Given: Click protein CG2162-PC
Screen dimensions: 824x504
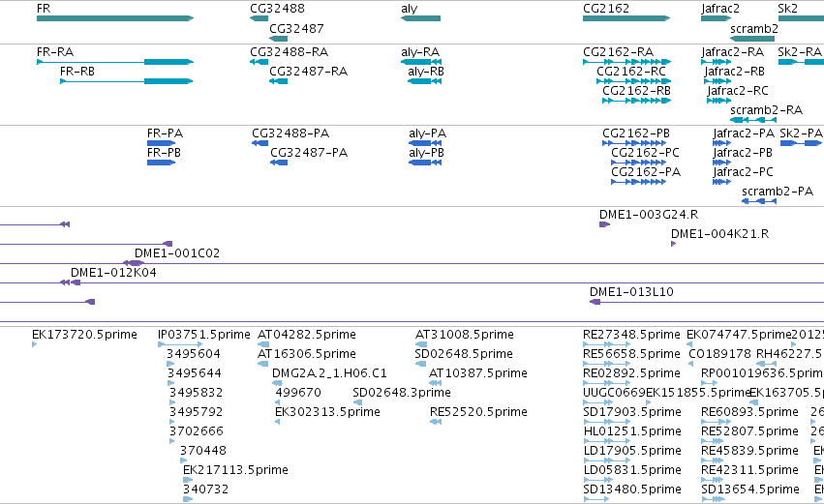Looking at the screenshot, I should (x=638, y=163).
